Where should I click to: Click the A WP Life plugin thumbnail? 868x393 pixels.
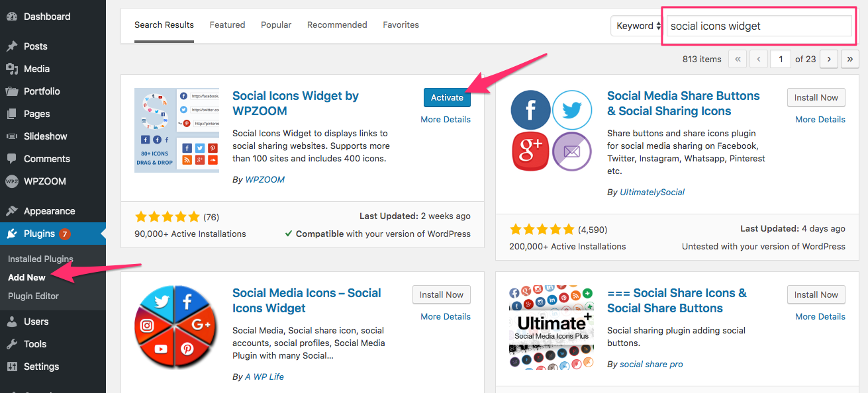tap(177, 327)
